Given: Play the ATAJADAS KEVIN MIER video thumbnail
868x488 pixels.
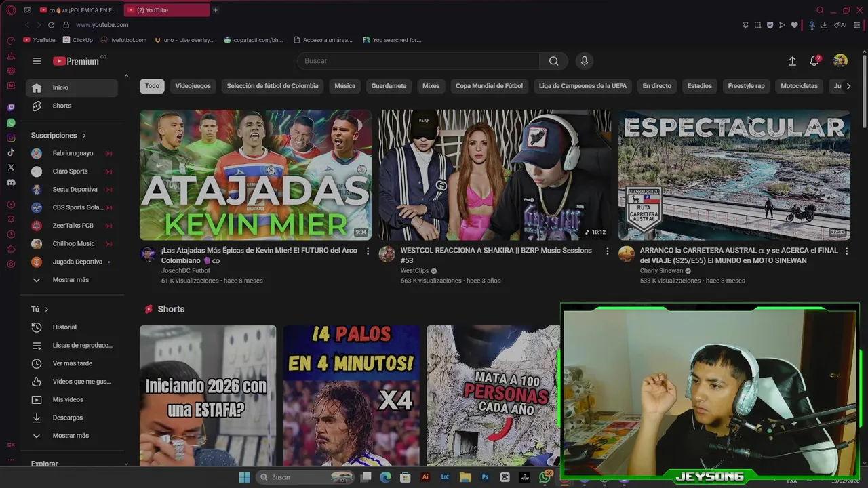Looking at the screenshot, I should (x=256, y=175).
